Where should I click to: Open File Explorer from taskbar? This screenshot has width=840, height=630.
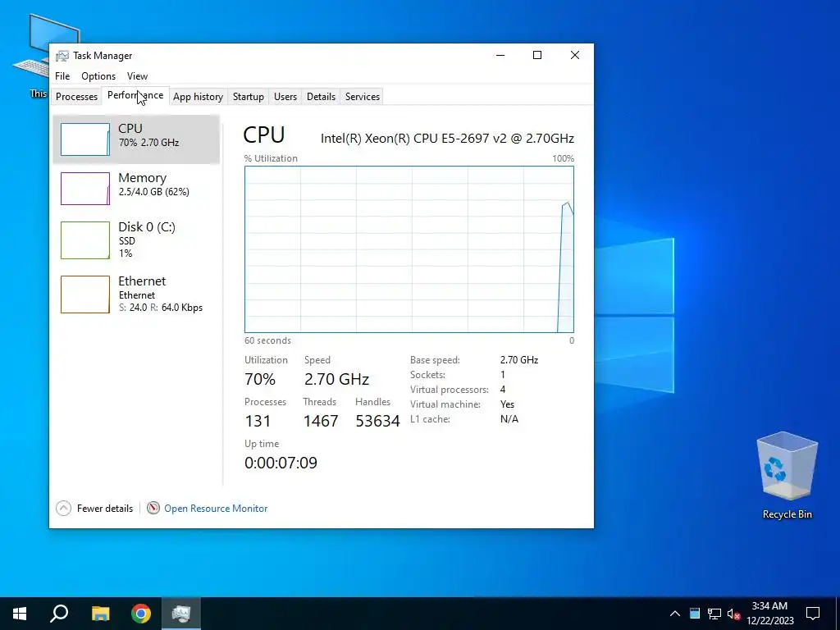100,614
